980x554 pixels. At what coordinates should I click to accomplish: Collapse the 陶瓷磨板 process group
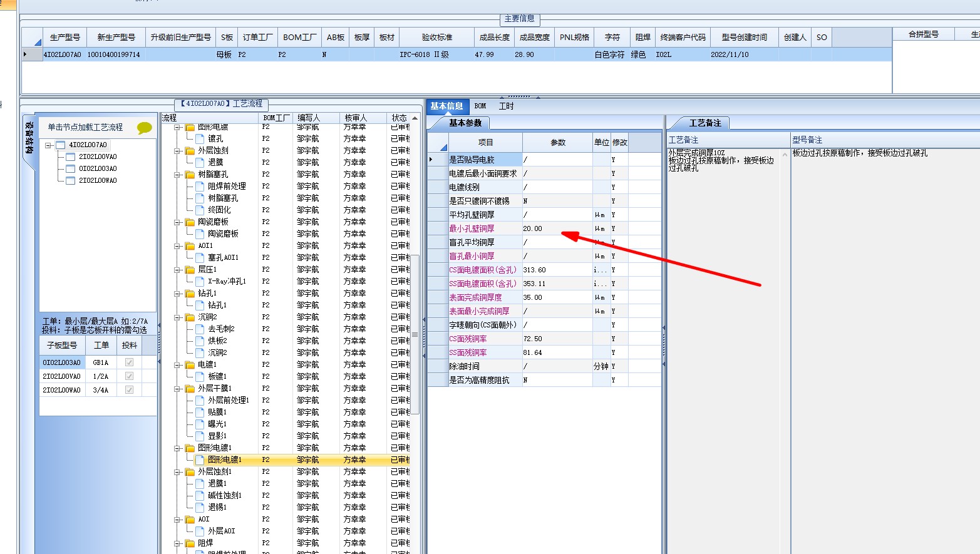[x=178, y=222]
